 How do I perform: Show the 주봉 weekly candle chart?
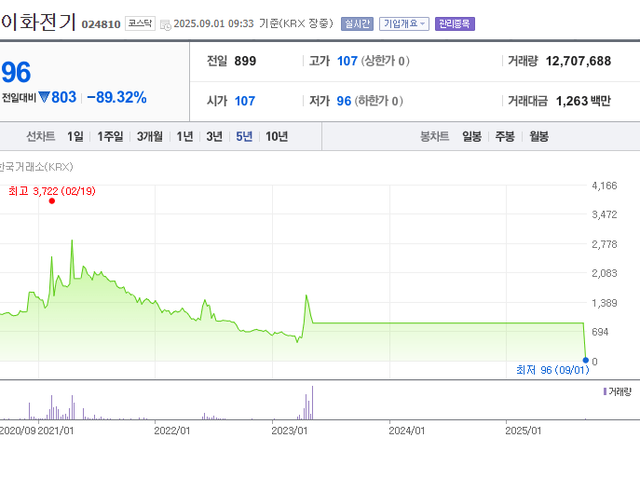point(505,137)
